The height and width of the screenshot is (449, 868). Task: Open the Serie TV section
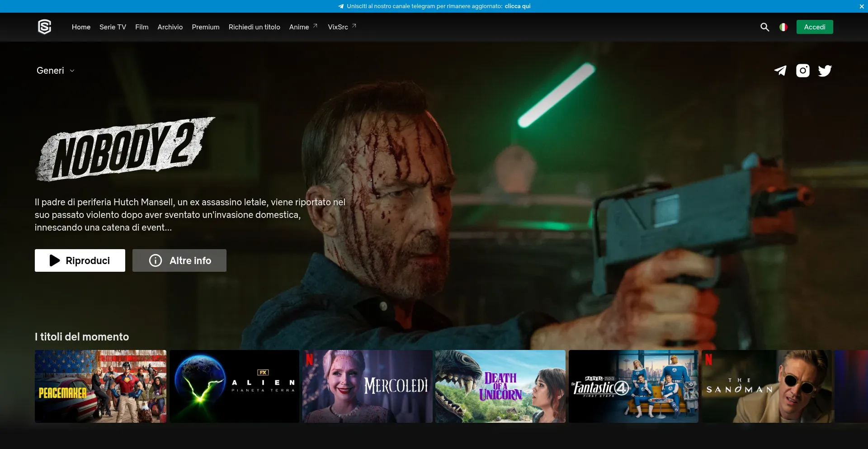(x=113, y=27)
